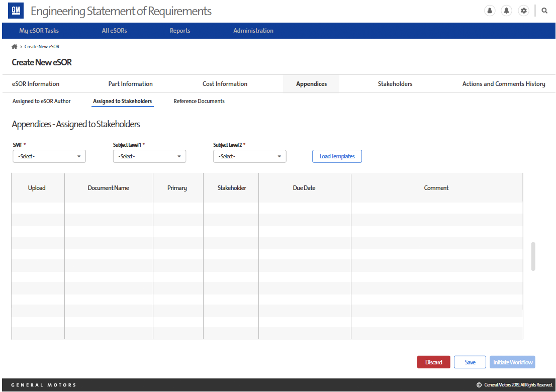
Task: Click the search magnifier icon
Action: [544, 11]
